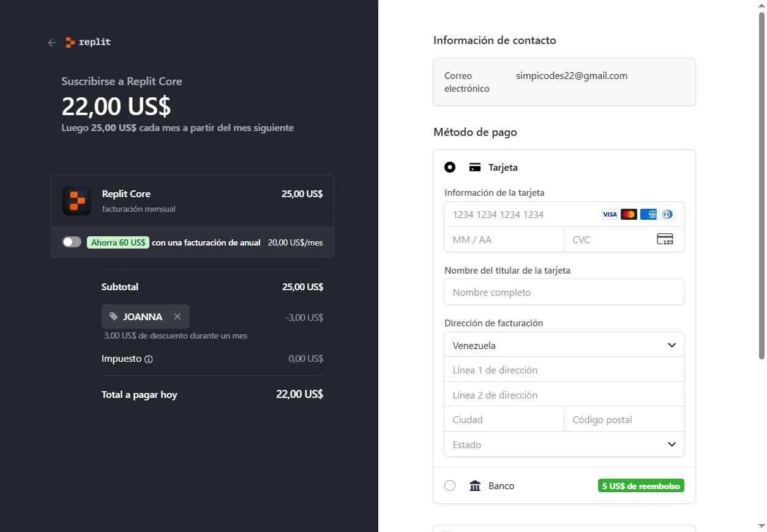
Task: Click the Línea 1 de dirección field
Action: (564, 370)
